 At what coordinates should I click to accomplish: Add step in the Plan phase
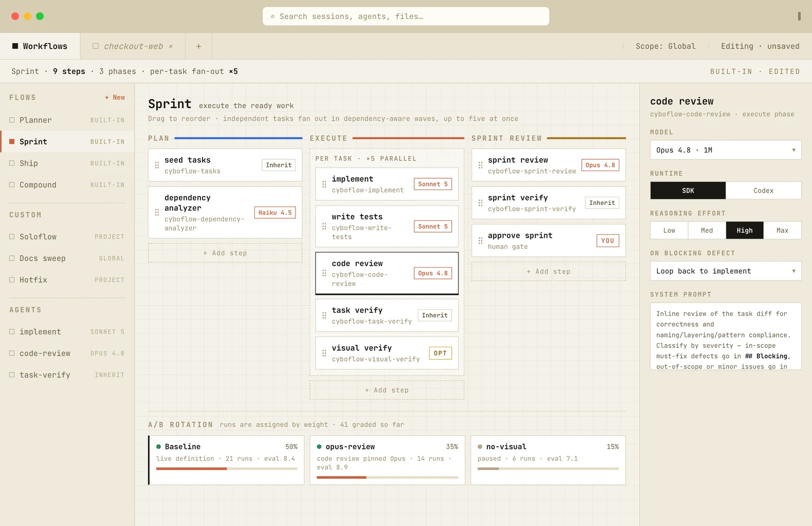click(x=225, y=253)
